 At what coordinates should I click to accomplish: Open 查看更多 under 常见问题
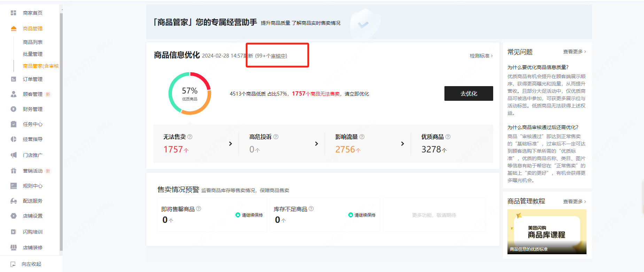[575, 52]
